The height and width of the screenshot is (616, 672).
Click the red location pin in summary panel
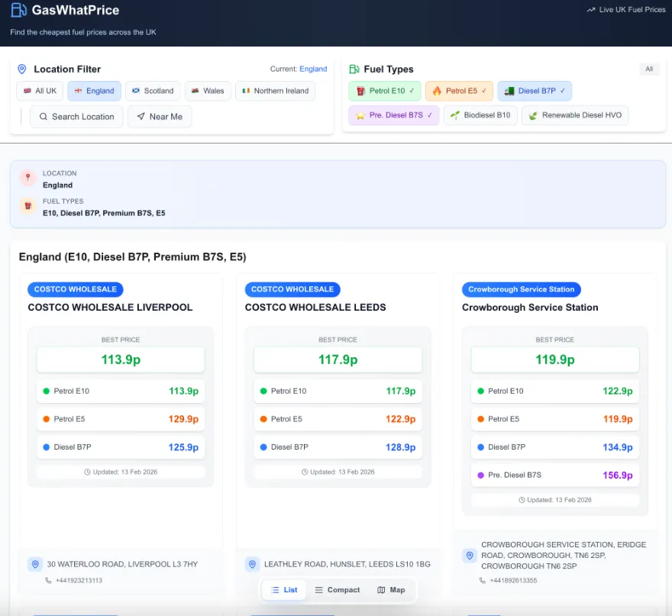click(27, 178)
